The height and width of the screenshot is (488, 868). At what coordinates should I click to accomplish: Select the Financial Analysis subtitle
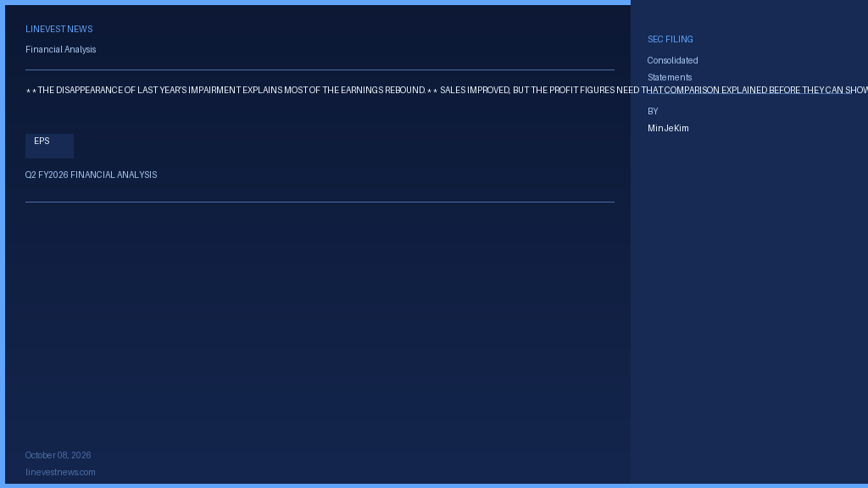[60, 50]
